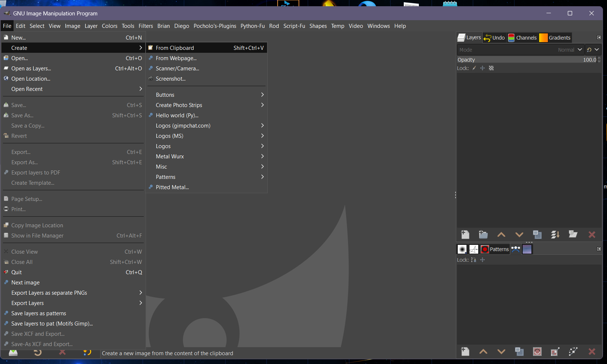This screenshot has height=364, width=607.
Task: Duplicate the layer using Layers panel icon
Action: [x=537, y=235]
